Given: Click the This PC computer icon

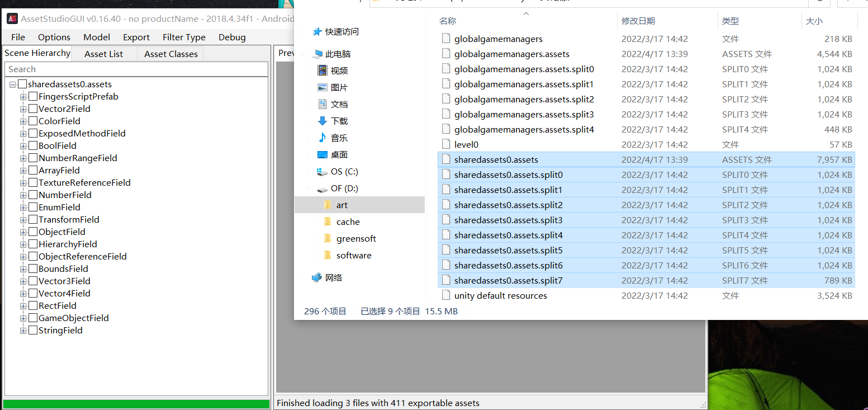Looking at the screenshot, I should (x=317, y=54).
